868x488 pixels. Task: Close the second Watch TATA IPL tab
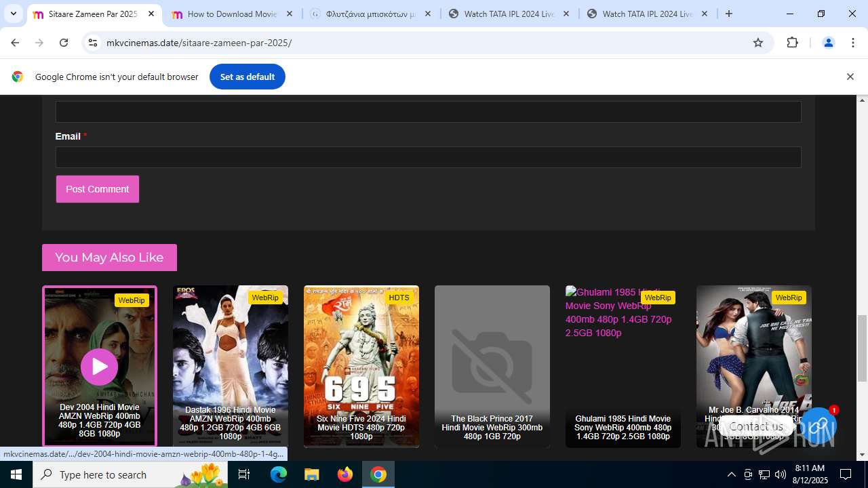(x=705, y=14)
